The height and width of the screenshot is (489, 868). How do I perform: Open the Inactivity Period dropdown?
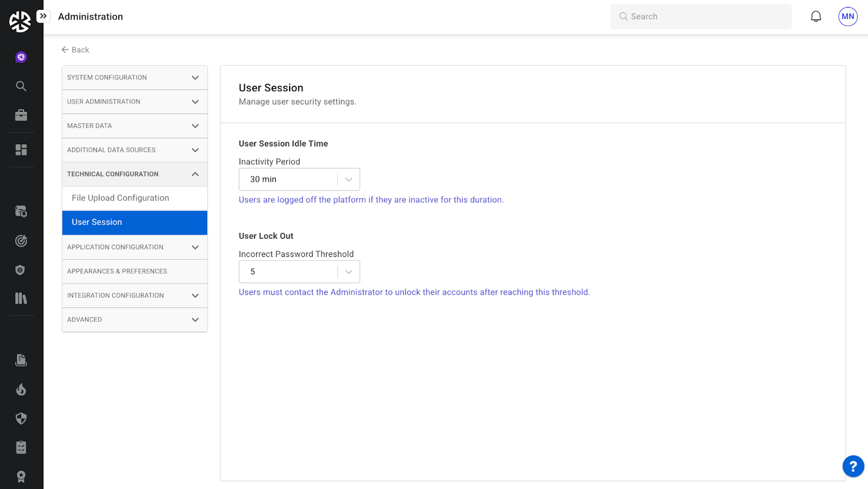point(299,179)
